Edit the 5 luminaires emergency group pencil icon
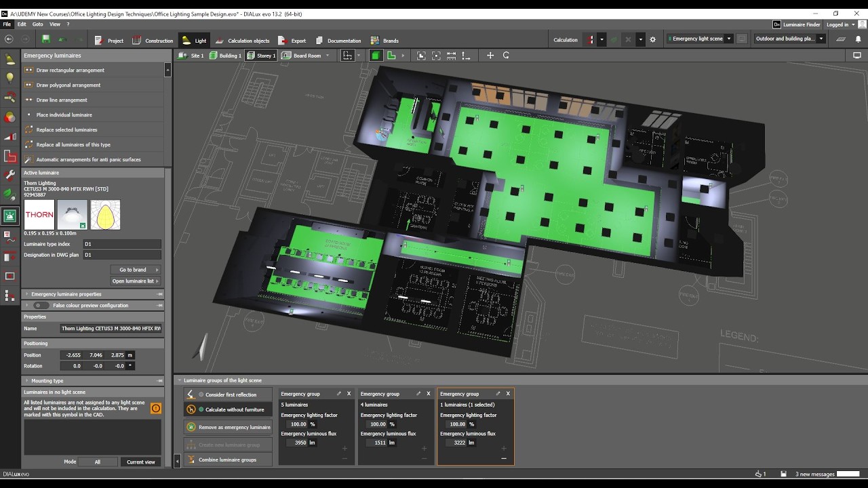The height and width of the screenshot is (488, 868). pyautogui.click(x=339, y=393)
